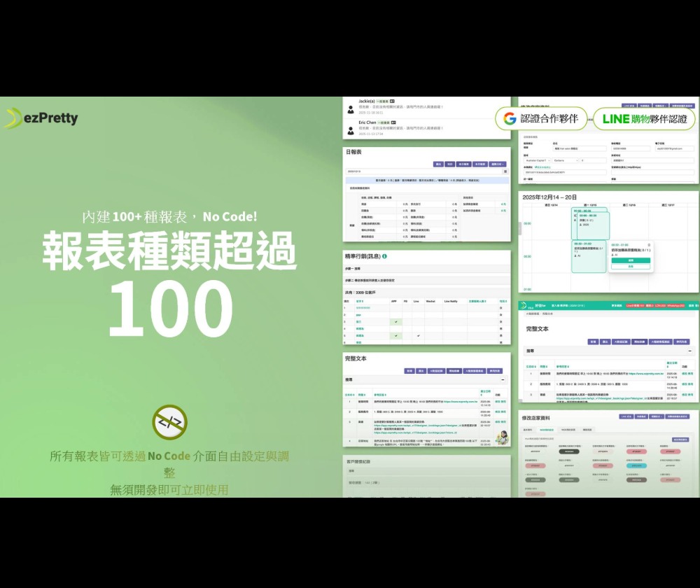Image resolution: width=700 pixels, height=588 pixels.
Task: Open ezpretty.com.tw link in left 完整文本 row 1
Action: pyautogui.click(x=461, y=401)
